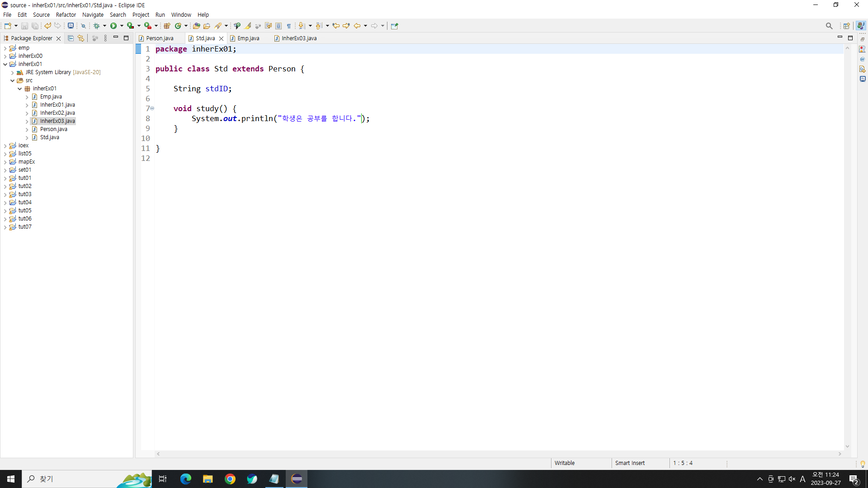Expand the tut01 project node
The image size is (868, 488).
coord(5,178)
